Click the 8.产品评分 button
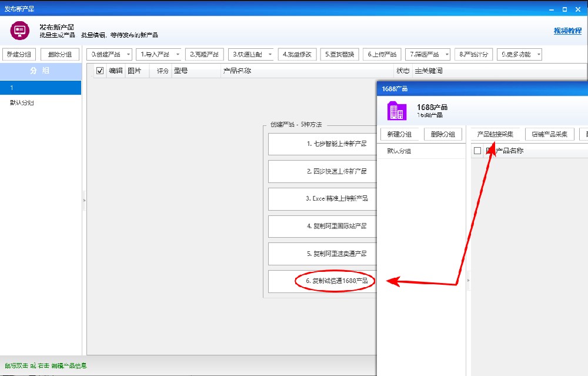This screenshot has height=376, width=588. [x=474, y=54]
